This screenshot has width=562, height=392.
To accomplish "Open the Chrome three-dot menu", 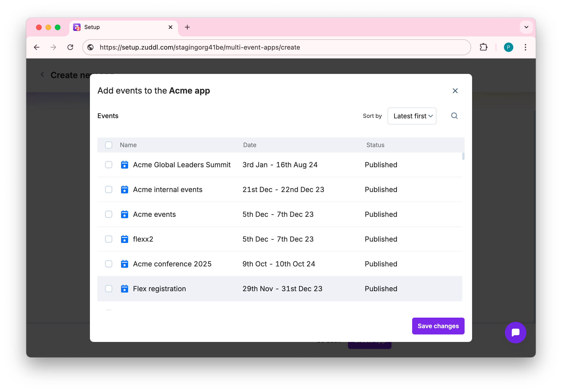I will pyautogui.click(x=525, y=47).
